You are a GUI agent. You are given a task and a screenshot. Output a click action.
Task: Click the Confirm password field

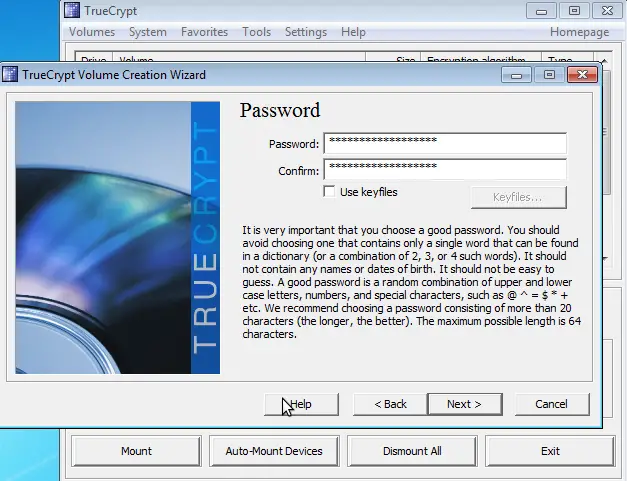pos(445,170)
